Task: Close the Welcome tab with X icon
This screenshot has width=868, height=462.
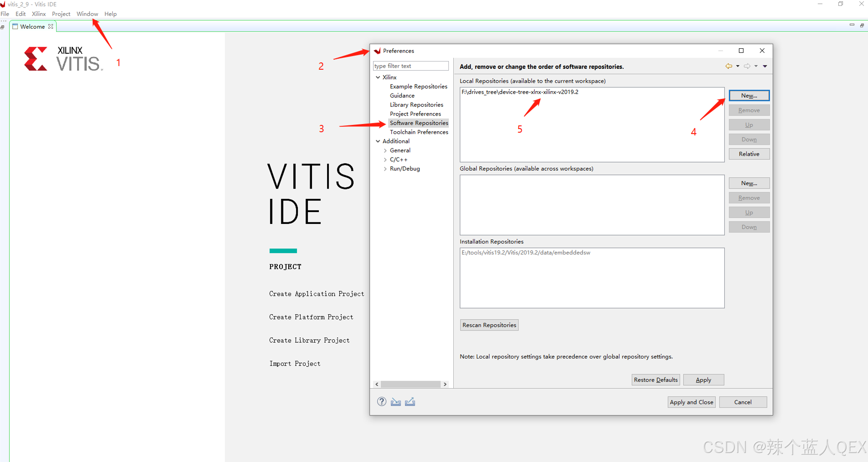Action: [x=51, y=26]
